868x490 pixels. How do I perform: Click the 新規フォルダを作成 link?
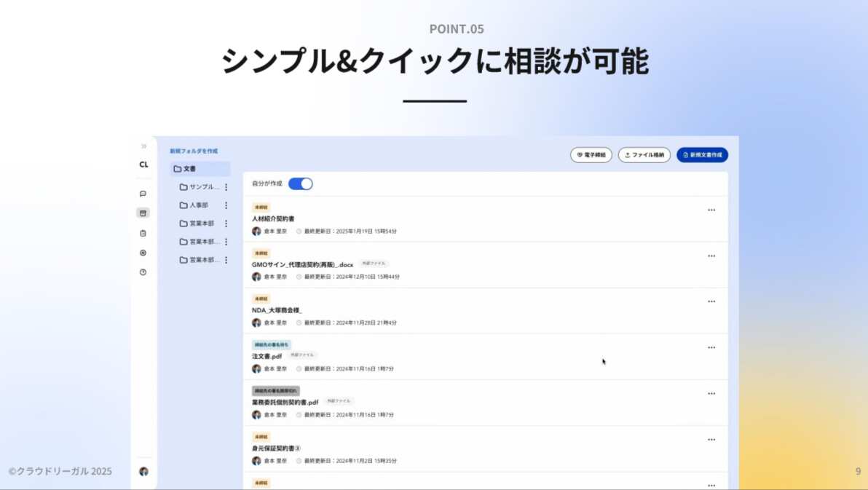(x=194, y=150)
